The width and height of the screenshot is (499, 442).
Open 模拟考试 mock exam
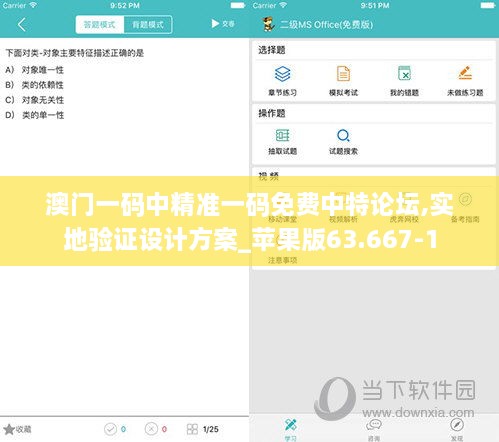(x=343, y=81)
